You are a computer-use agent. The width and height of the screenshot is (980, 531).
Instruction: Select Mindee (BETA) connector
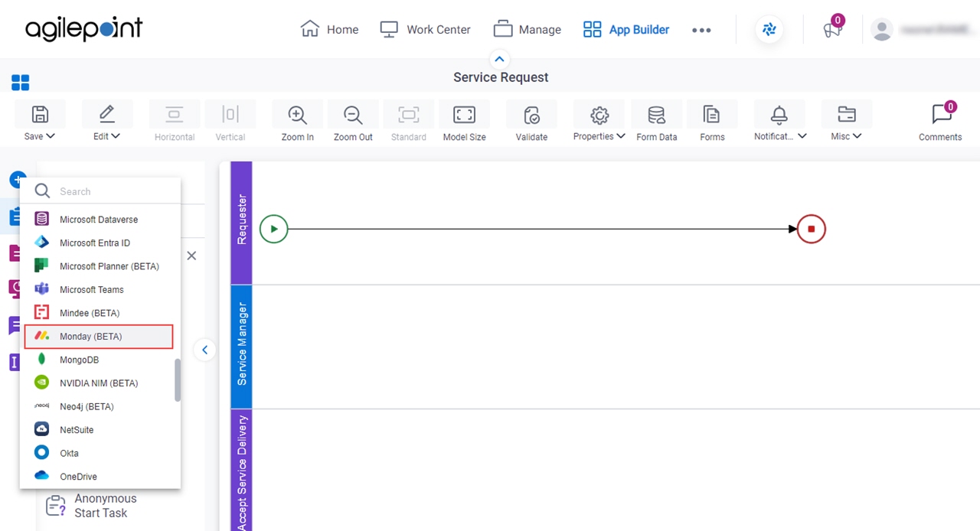[x=100, y=313]
